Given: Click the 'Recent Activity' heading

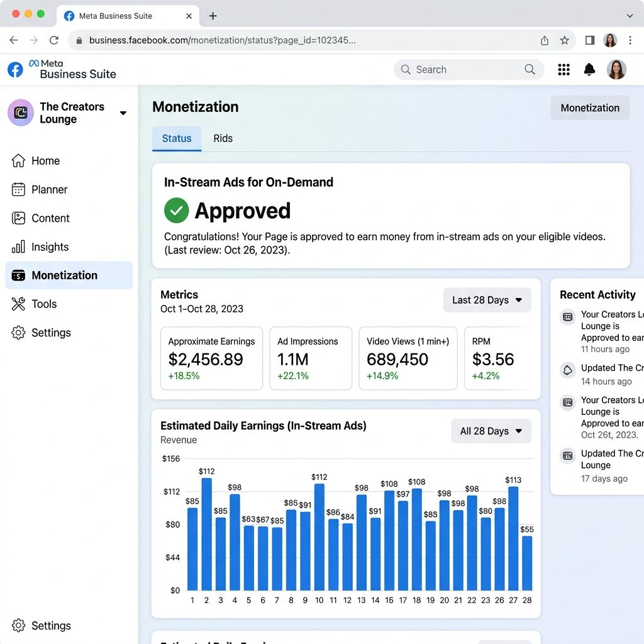Looking at the screenshot, I should 597,294.
